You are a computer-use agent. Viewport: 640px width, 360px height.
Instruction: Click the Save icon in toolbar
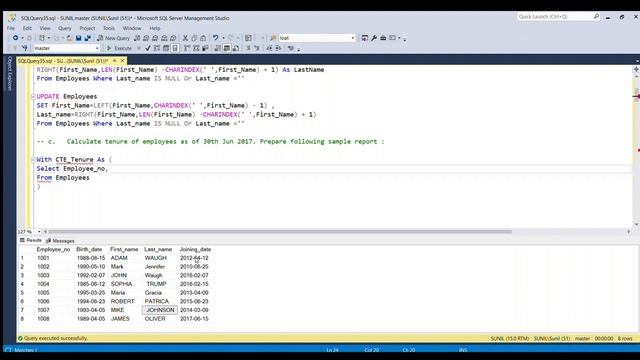(x=78, y=38)
